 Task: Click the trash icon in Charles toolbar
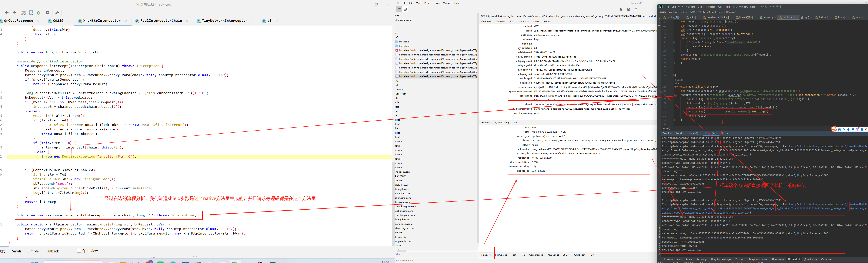621,9
